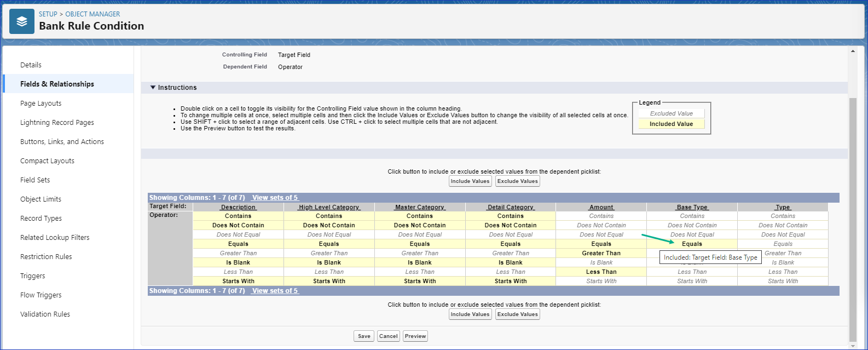Click the Save button
868x350 pixels.
coord(364,336)
